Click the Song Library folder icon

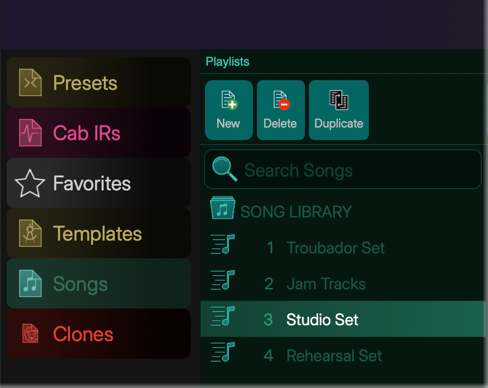pyautogui.click(x=223, y=208)
